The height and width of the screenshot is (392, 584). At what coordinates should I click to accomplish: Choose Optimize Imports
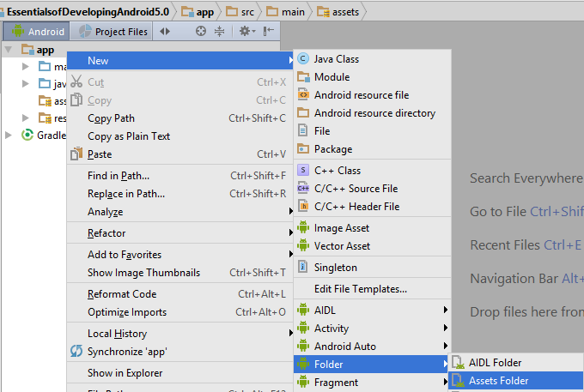(180, 312)
